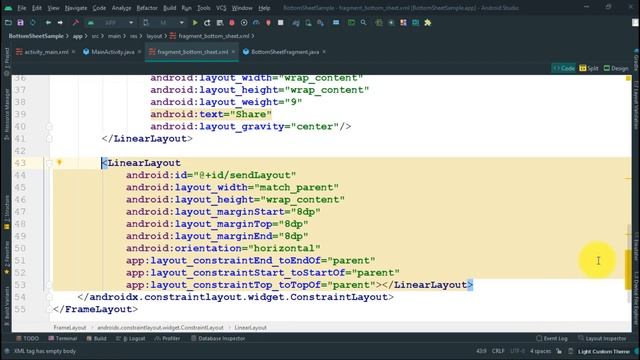Switch editor to Split view
This screenshot has height=360, width=640.
[589, 68]
